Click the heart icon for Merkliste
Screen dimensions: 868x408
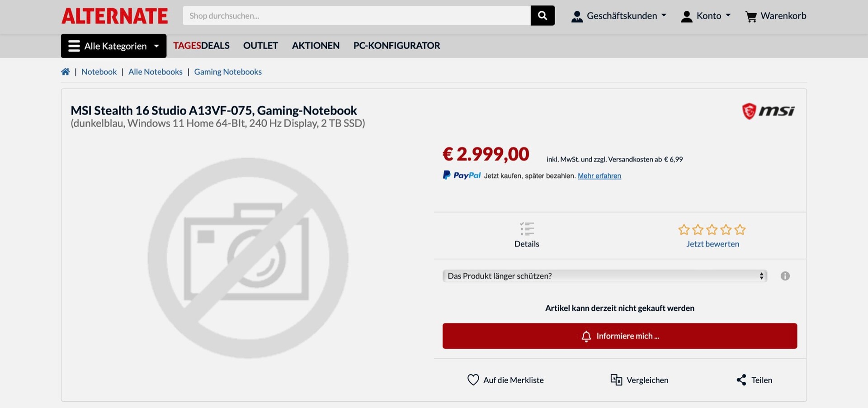pos(473,380)
